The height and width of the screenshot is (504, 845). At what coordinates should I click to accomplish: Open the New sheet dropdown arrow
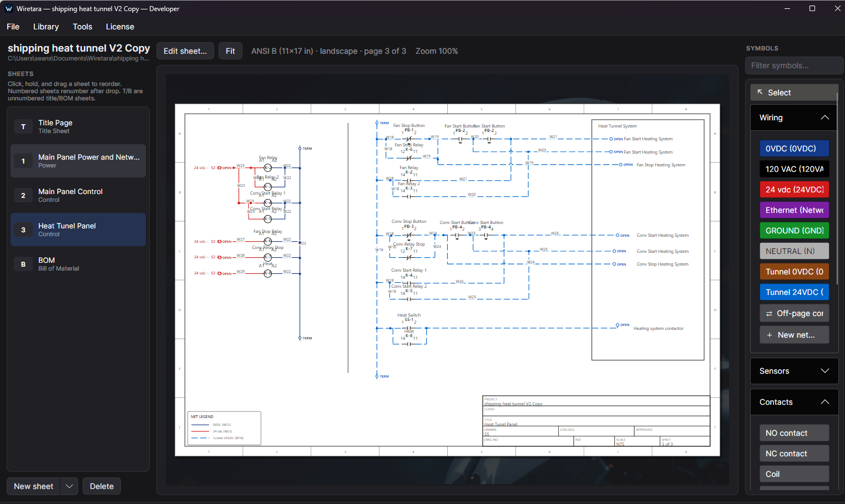point(69,486)
